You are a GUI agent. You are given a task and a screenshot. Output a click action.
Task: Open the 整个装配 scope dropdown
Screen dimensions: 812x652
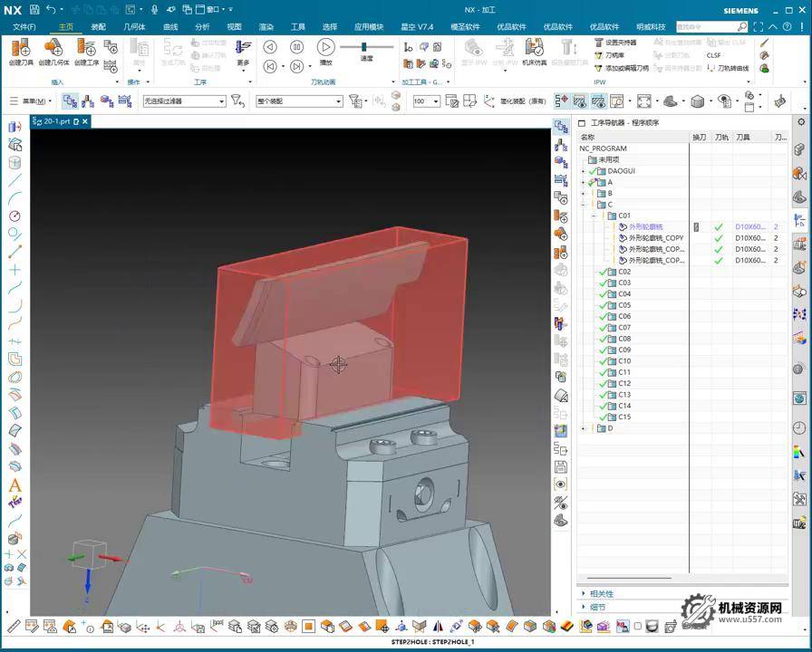[299, 101]
